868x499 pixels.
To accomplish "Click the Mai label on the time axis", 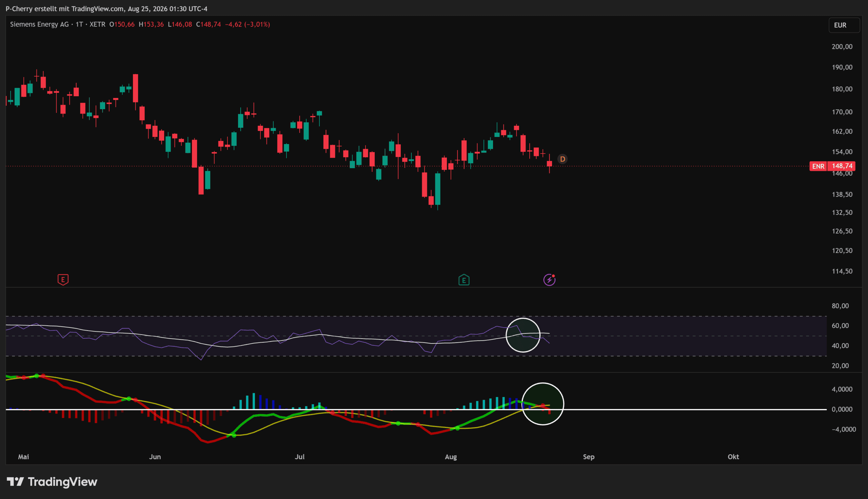I will (x=24, y=457).
